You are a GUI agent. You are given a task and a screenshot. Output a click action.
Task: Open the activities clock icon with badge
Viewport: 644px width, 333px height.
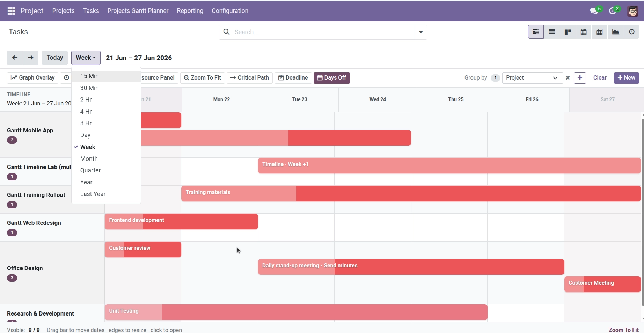coord(613,11)
